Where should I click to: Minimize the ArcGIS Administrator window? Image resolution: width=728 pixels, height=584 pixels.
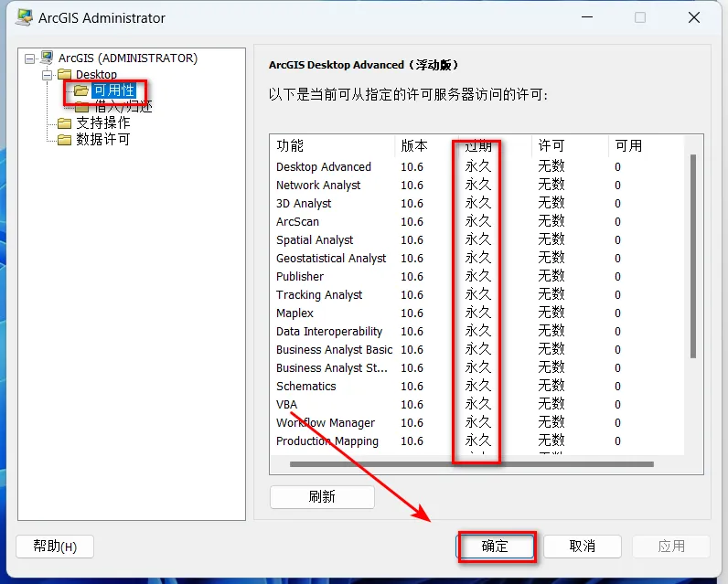tap(587, 17)
